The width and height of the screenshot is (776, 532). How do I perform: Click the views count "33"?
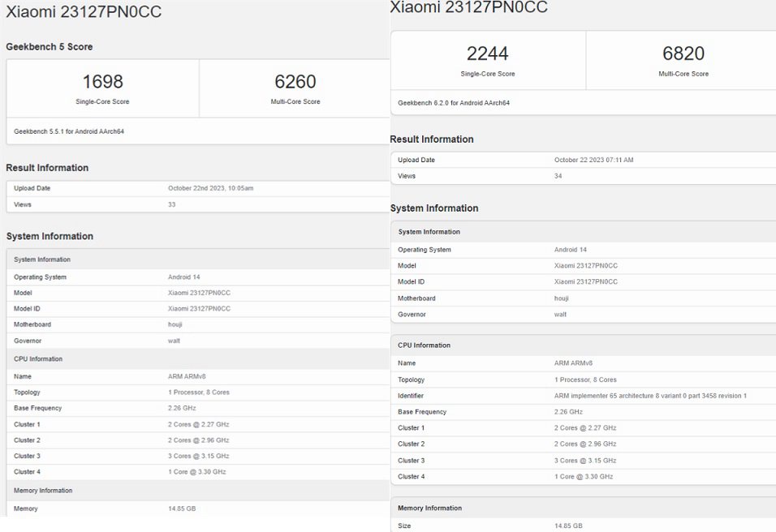tap(172, 204)
